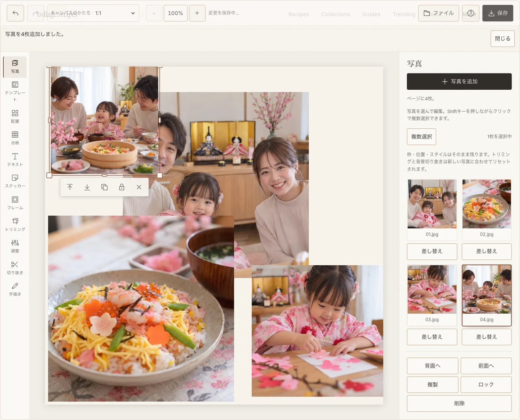Screen dimensions: 520x420
Task: Lock photo via floating toolbar padlock
Action: pos(121,187)
